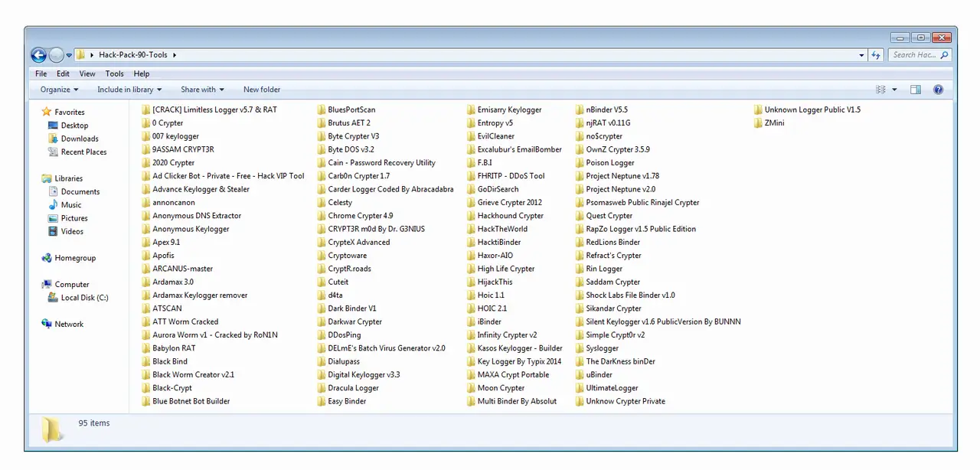
Task: Toggle the preview pane
Action: 915,90
